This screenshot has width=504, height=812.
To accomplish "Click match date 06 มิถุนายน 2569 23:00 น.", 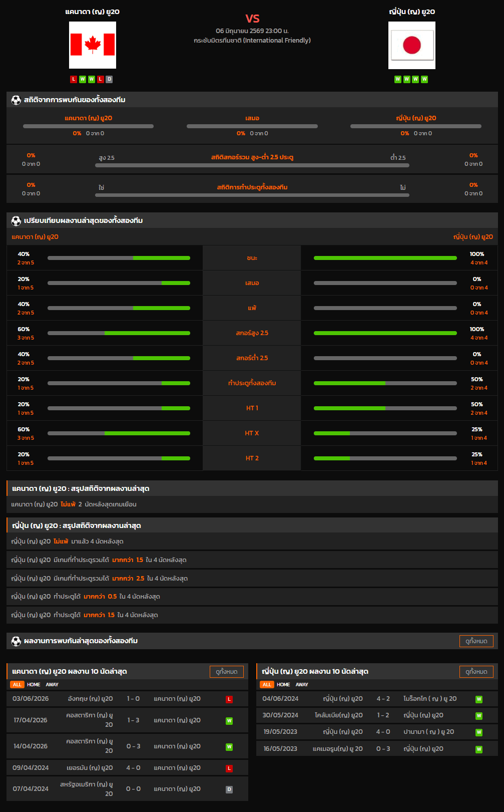I will [x=252, y=31].
